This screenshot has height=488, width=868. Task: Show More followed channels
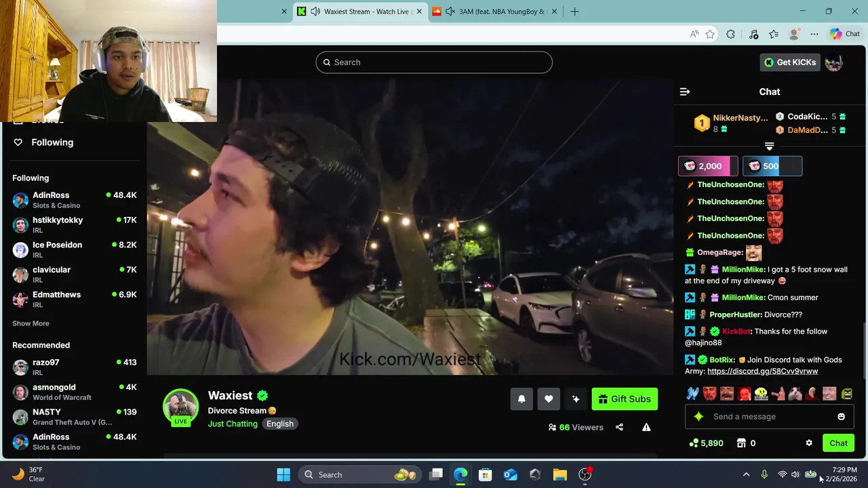31,323
